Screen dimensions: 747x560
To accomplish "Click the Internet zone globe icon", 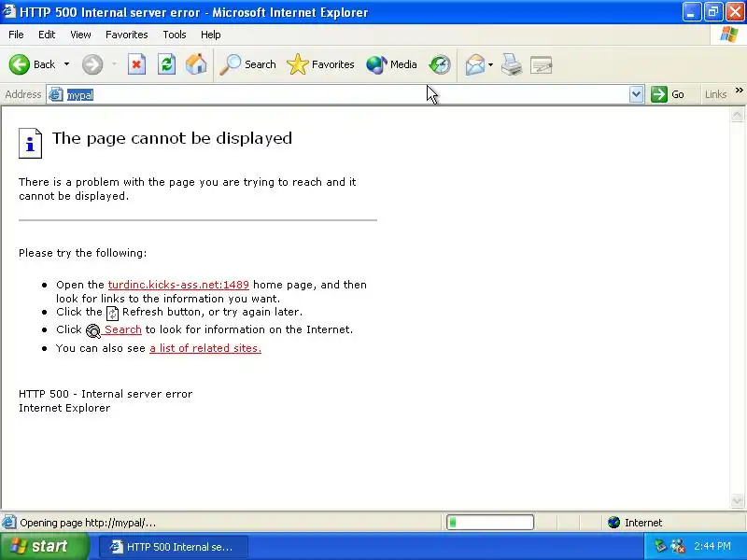I will click(613, 523).
